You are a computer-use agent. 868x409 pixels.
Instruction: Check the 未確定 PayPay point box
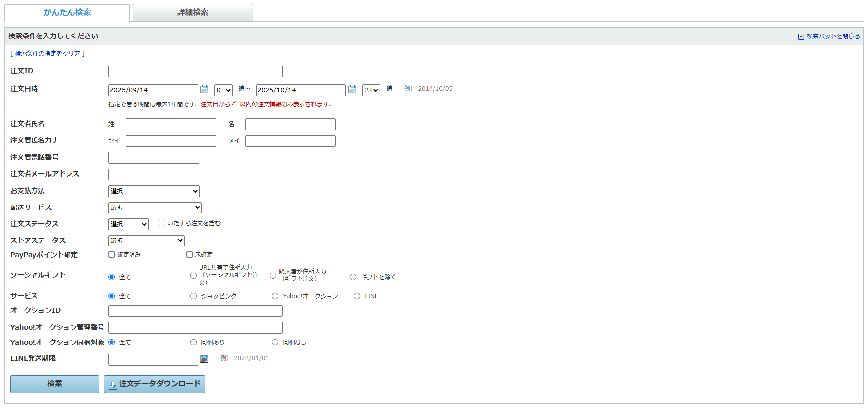tap(189, 255)
